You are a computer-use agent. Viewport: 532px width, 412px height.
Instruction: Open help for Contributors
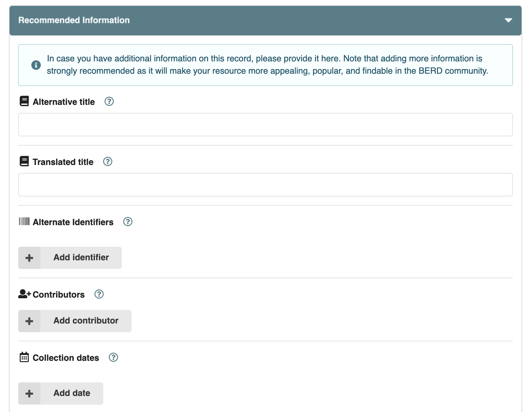click(x=99, y=294)
